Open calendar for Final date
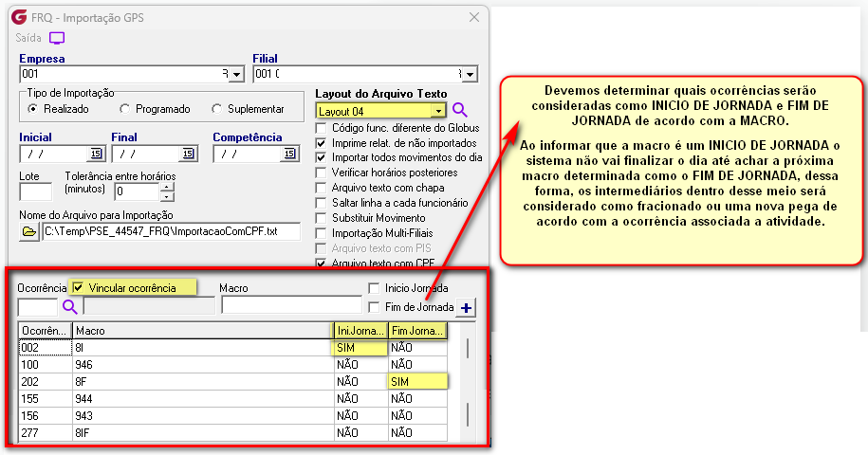Viewport: 868px width, 455px height. click(188, 154)
